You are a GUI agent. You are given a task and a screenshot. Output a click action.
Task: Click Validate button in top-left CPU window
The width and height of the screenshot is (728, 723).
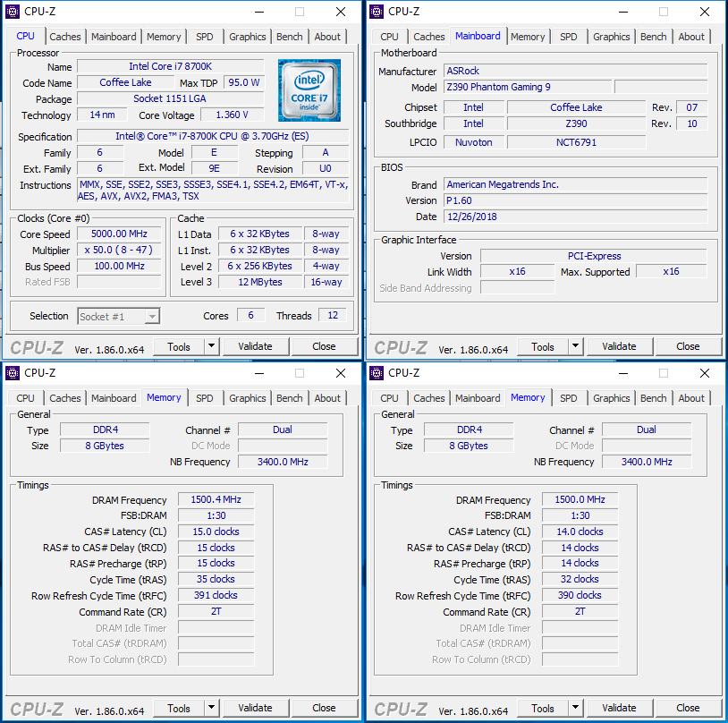[256, 346]
